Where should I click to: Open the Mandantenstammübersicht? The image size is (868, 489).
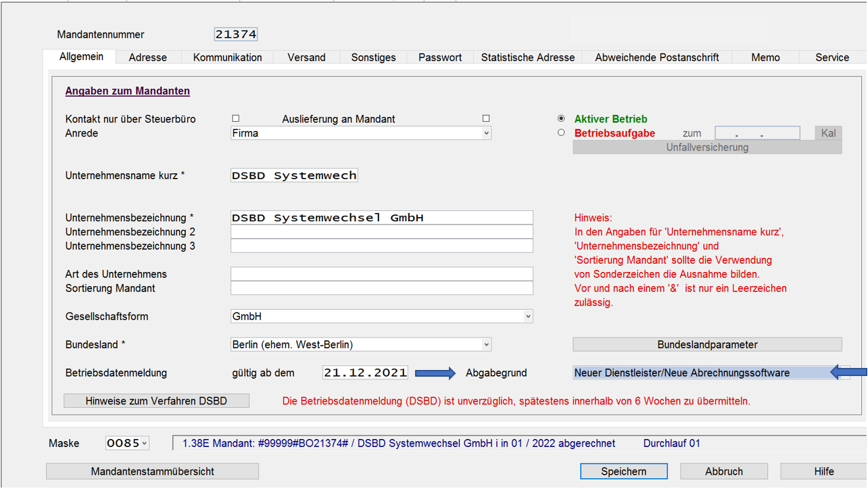tap(152, 471)
